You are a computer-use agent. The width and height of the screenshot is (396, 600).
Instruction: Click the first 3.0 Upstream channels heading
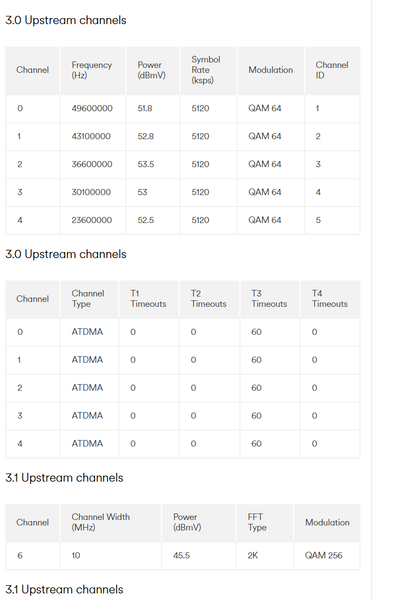pos(66,20)
